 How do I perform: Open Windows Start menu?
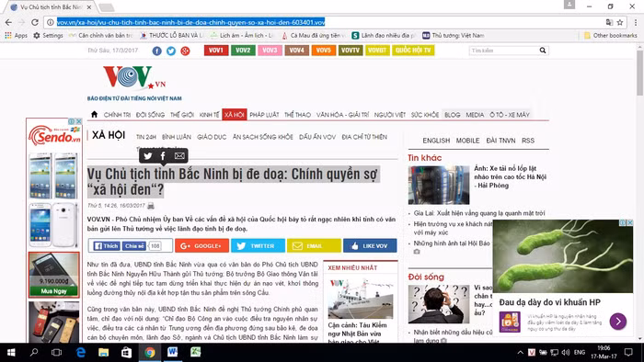point(11,352)
